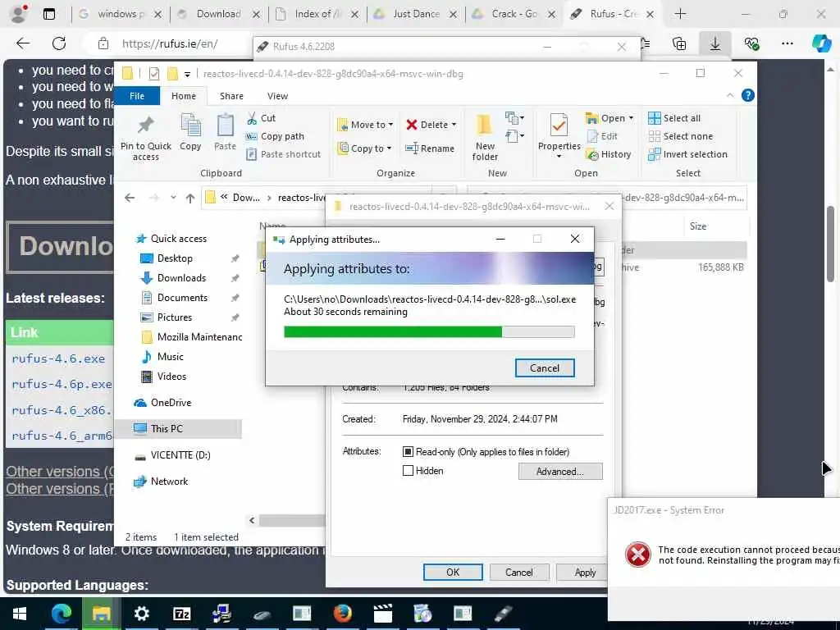Click the Copy ribbon icon
Viewport: 840px width, 630px height.
[190, 126]
